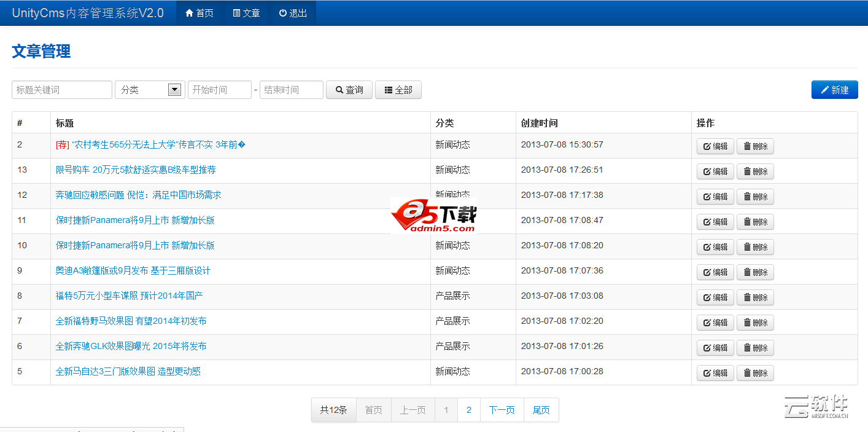The image size is (868, 432).
Task: Open the 保时捷新Panamera link in row 11
Action: (135, 220)
